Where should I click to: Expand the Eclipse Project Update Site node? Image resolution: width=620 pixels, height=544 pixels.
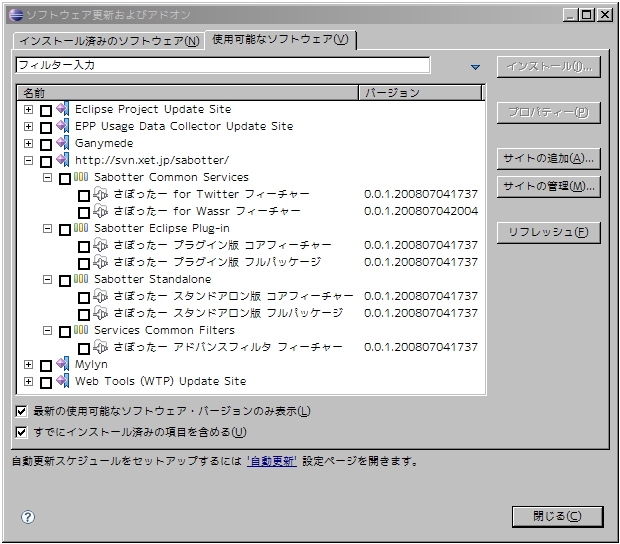pos(28,109)
